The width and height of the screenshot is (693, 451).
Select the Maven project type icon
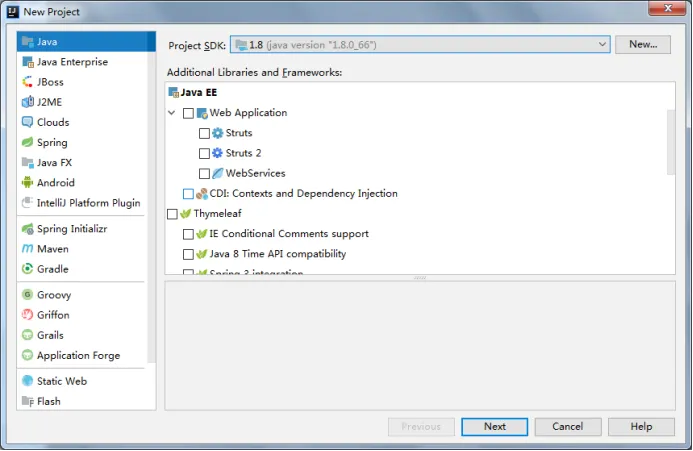[27, 249]
